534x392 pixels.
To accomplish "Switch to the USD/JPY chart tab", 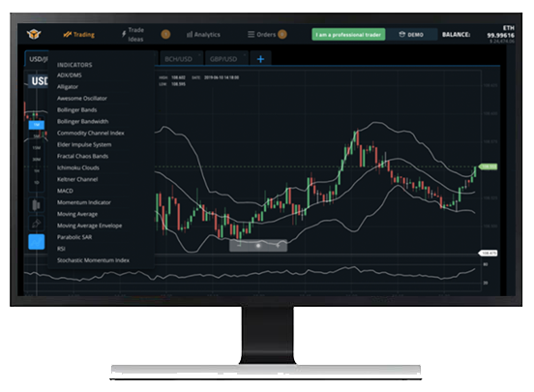I will (38, 59).
